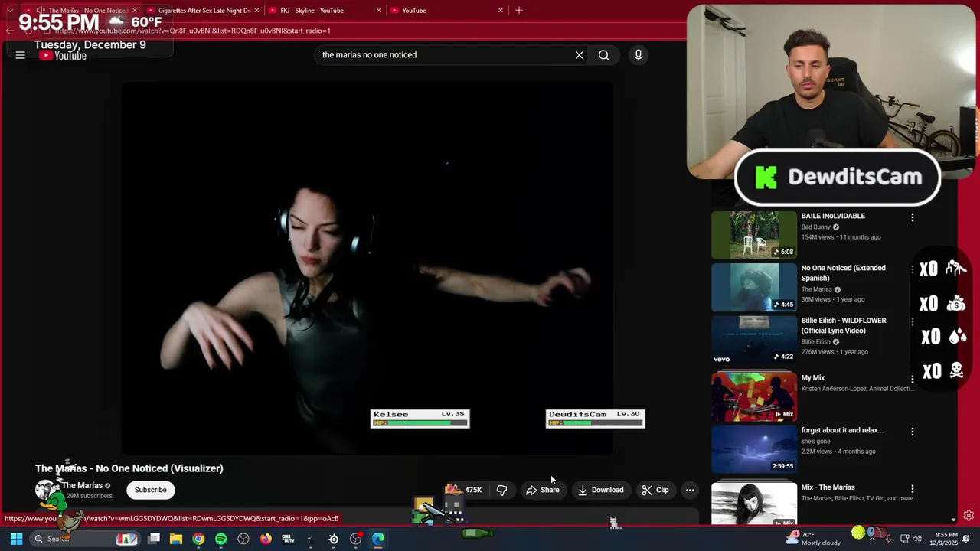Switch to Microsoft Edge in taskbar
The height and width of the screenshot is (551, 980).
tap(378, 539)
